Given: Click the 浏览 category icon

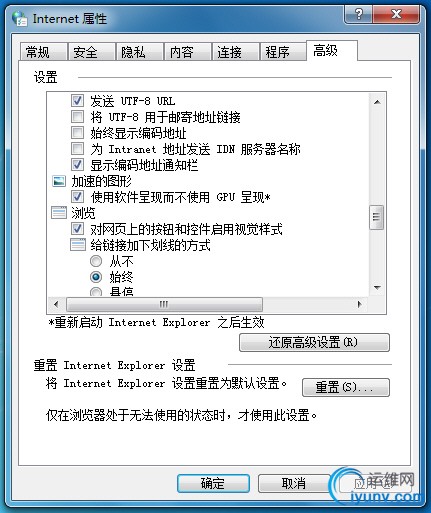Looking at the screenshot, I should 59,213.
